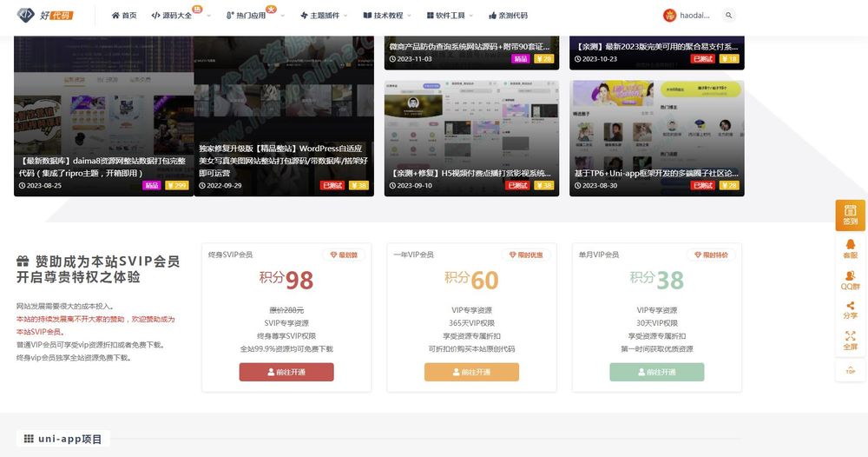
Task: Expand the 主题插件 dropdown arrow
Action: click(x=345, y=16)
